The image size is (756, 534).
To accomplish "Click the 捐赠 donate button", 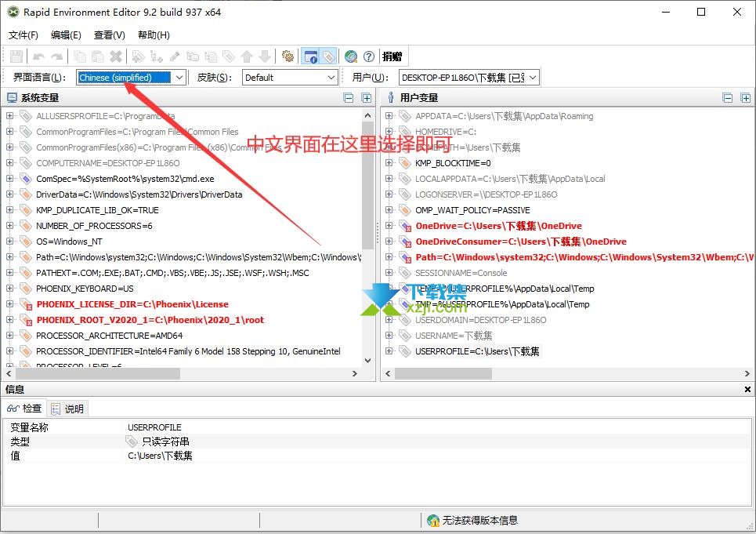I will click(392, 56).
